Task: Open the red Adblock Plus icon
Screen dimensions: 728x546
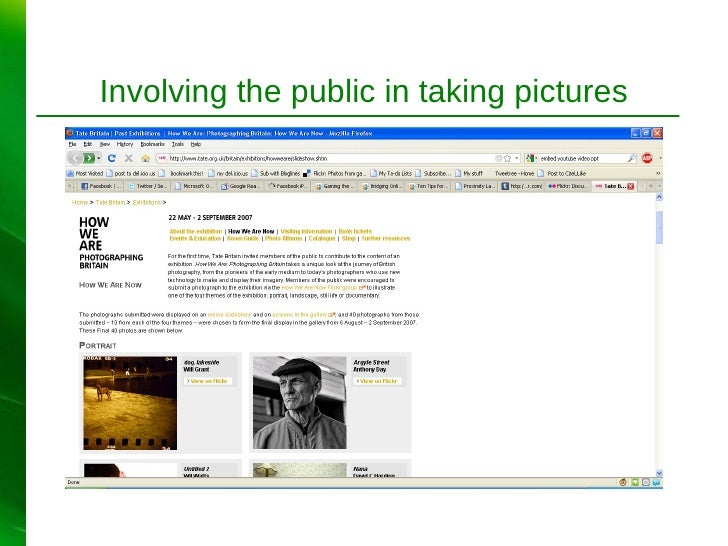Action: (x=647, y=158)
